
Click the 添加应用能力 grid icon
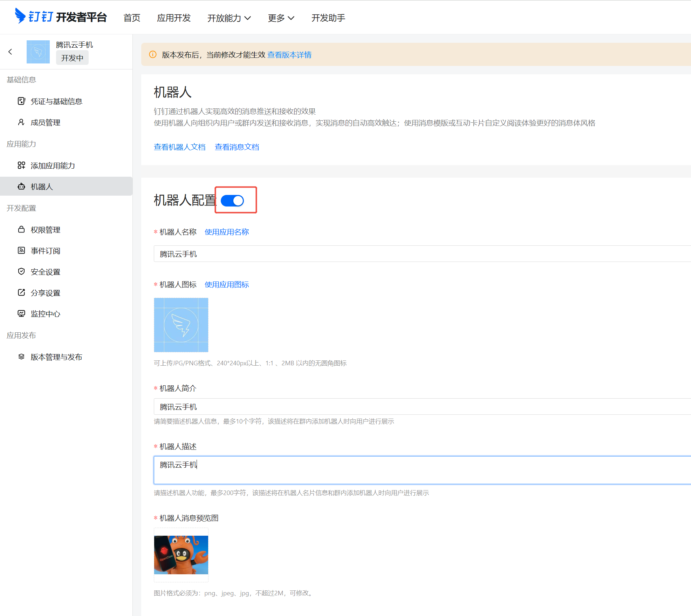click(x=21, y=165)
